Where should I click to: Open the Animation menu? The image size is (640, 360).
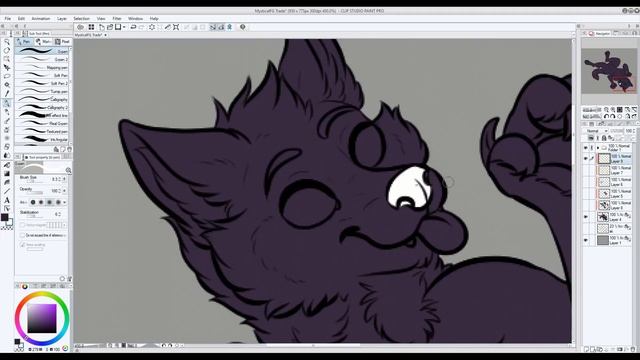[41, 19]
